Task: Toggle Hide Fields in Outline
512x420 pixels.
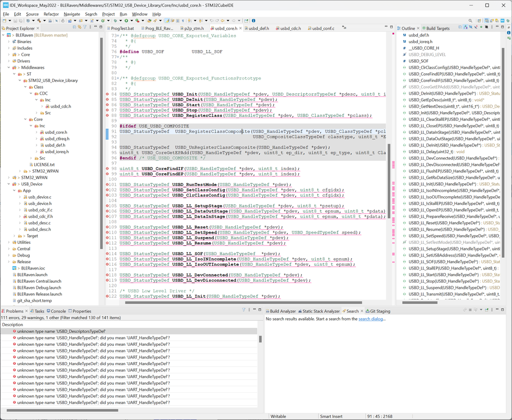Action: pyautogui.click(x=470, y=27)
